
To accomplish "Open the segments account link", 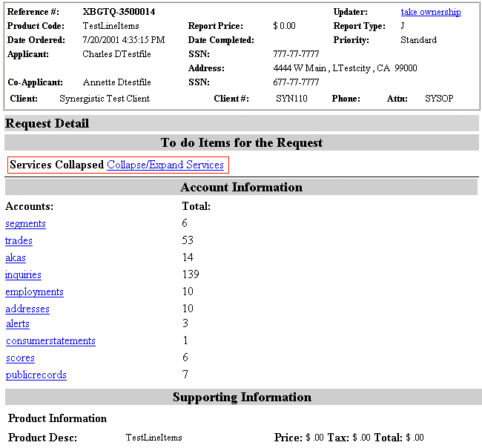I will point(25,223).
